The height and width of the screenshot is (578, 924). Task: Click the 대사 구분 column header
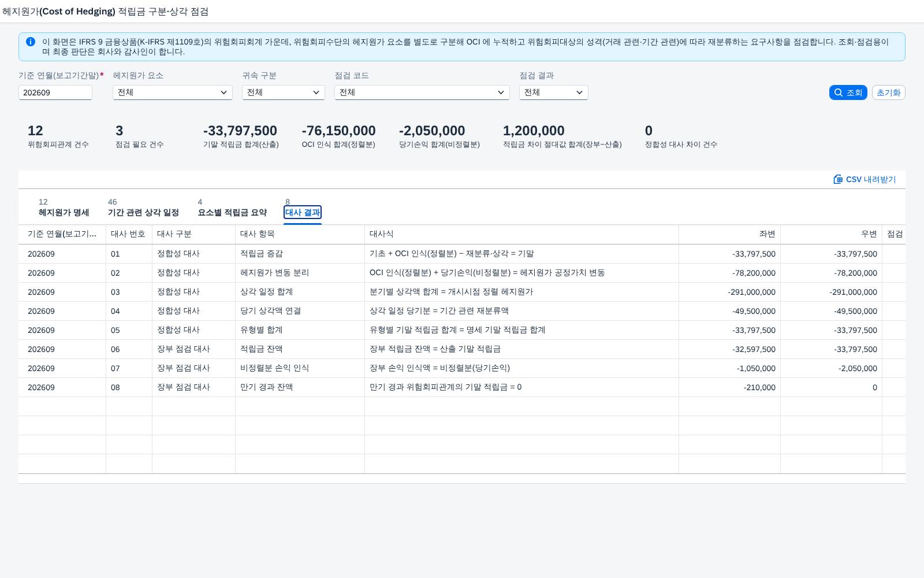193,234
